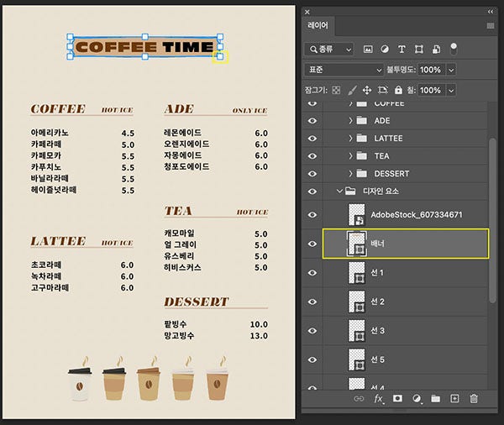
Task: Toggle the layer filtering switch
Action: [454, 49]
